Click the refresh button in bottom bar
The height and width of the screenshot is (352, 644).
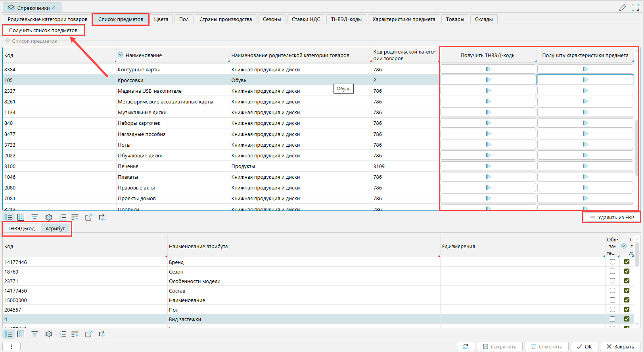click(x=466, y=346)
